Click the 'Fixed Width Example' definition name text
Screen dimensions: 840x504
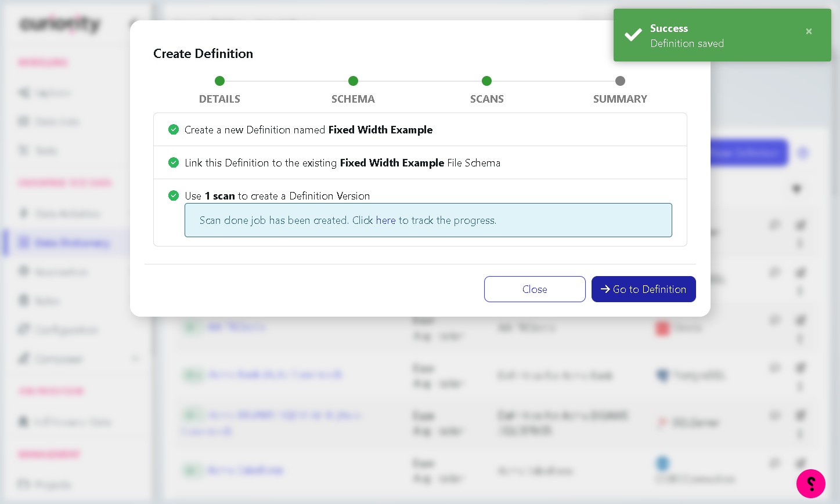pyautogui.click(x=380, y=130)
